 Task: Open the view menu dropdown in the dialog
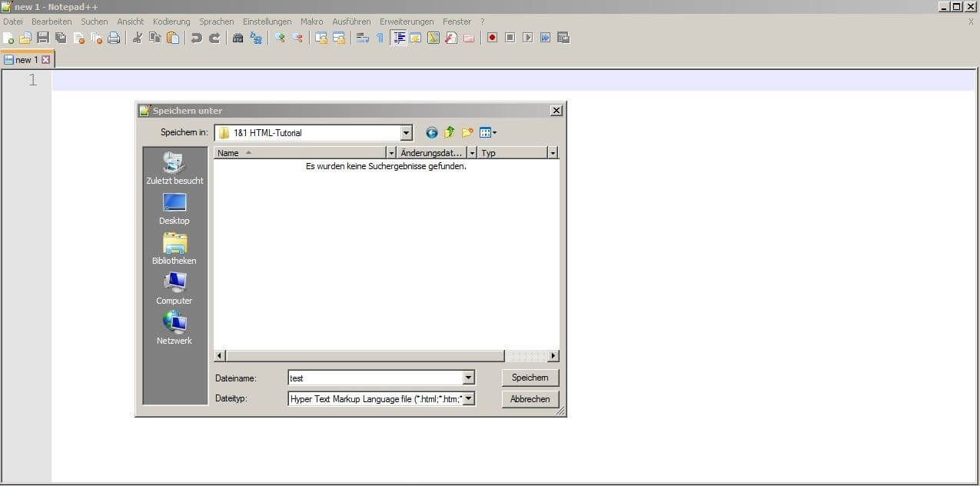(x=488, y=133)
